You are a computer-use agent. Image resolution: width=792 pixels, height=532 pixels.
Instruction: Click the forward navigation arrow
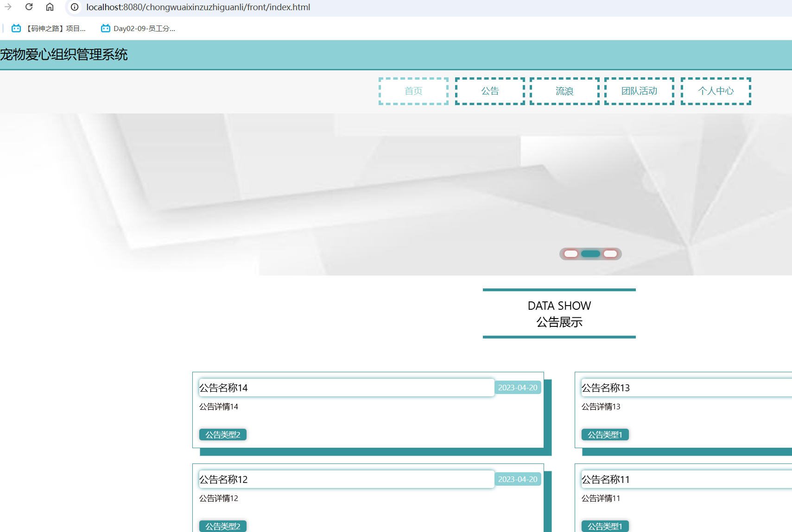point(8,7)
